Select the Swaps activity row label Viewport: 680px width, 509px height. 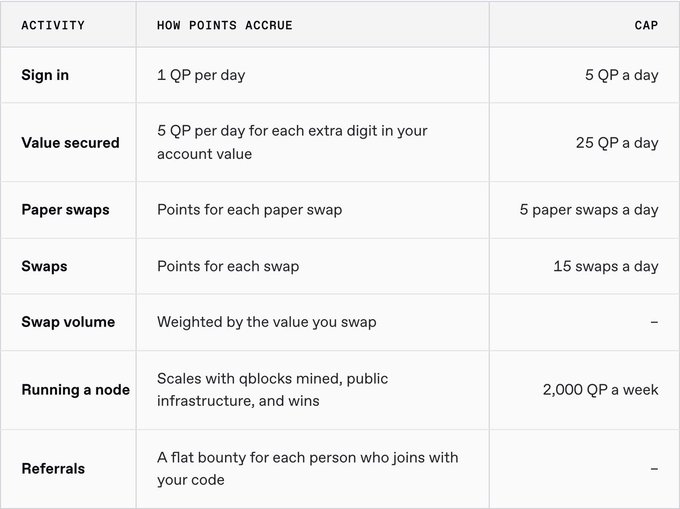[44, 266]
